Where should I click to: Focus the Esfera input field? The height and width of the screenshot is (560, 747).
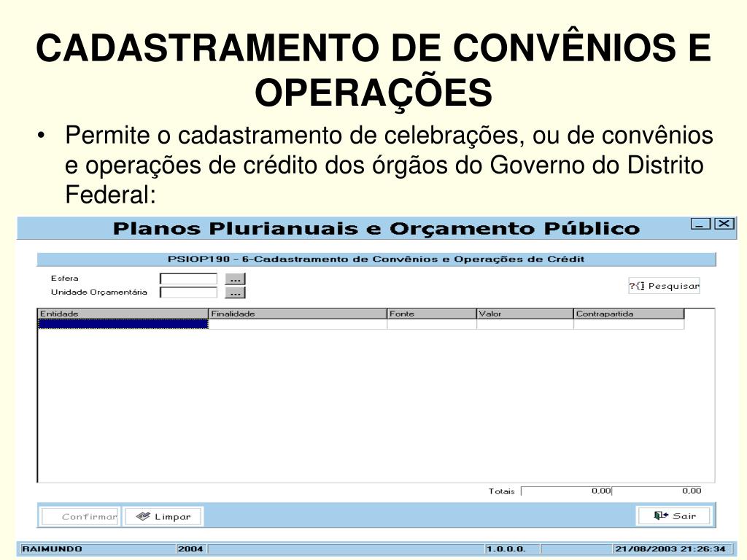pos(189,279)
